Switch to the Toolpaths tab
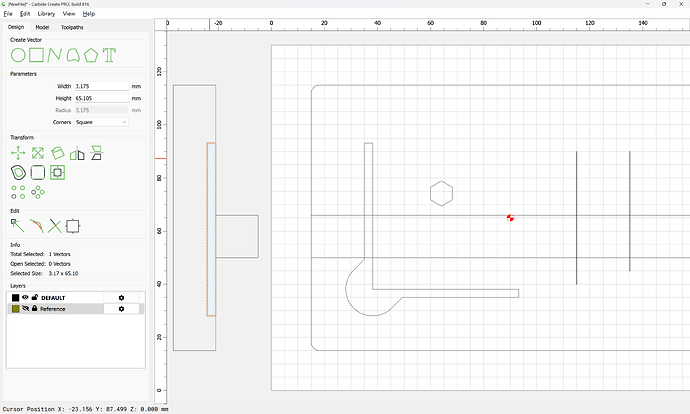Screen dimensions: 690x414 (x=72, y=27)
